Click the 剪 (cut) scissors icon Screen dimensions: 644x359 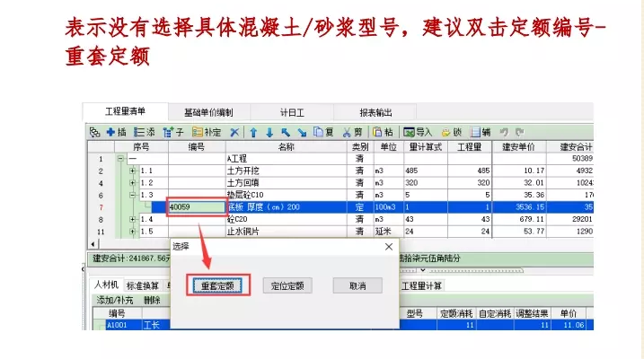(352, 132)
